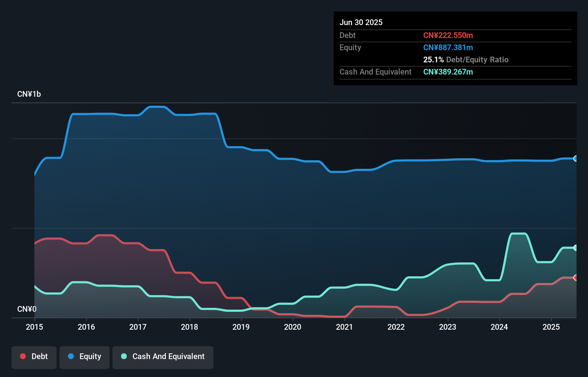Click the Debt value CN¥222.550m in tooltip
Image resolution: width=588 pixels, height=377 pixels.
coord(448,35)
